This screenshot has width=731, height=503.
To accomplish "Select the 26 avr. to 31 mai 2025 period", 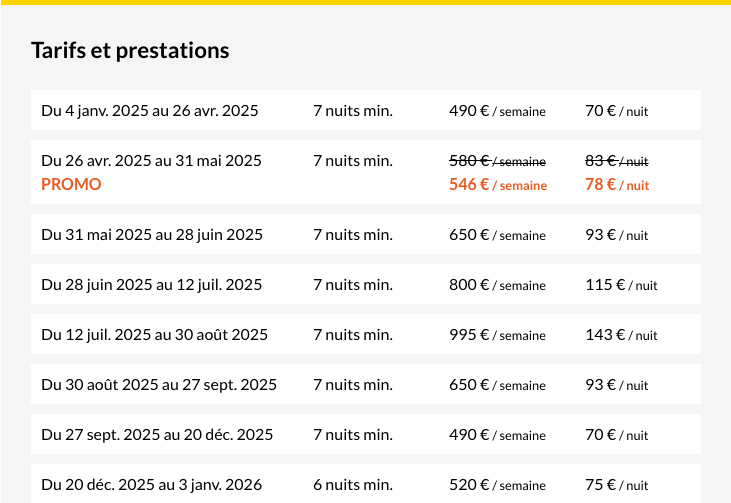I will click(x=151, y=160).
